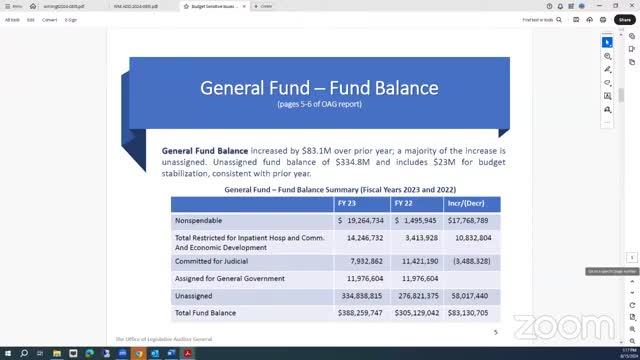Open the save-to-computer icon
This screenshot has width=640, height=360.
coord(576,20)
